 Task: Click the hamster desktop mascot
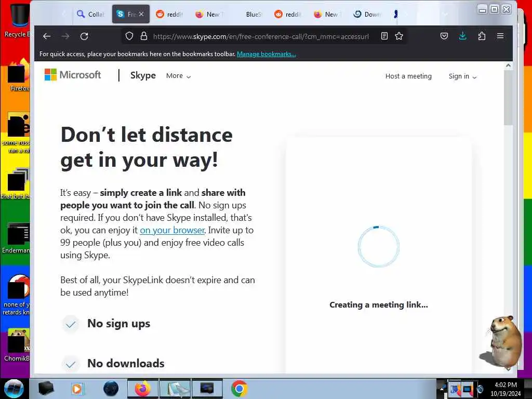coord(501,343)
